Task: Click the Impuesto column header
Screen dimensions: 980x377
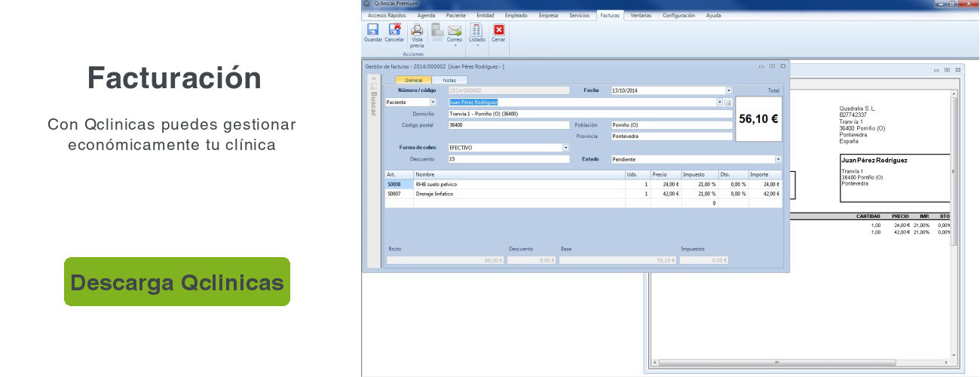Action: [700, 174]
